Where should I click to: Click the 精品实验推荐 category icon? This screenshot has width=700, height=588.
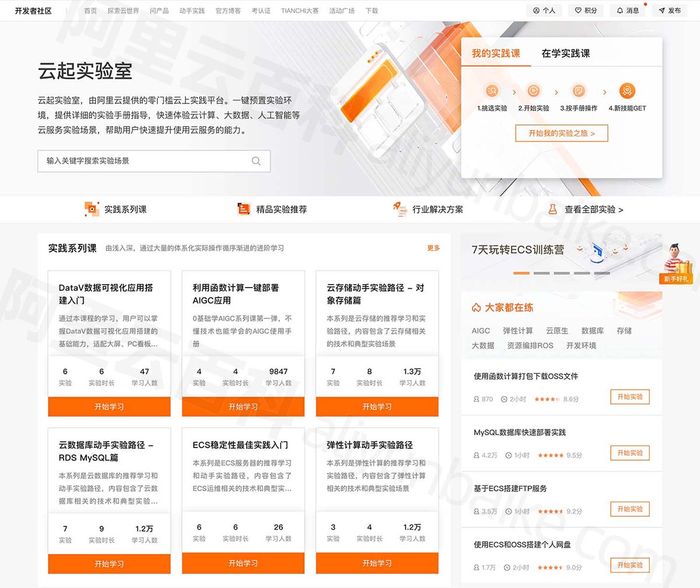(244, 209)
